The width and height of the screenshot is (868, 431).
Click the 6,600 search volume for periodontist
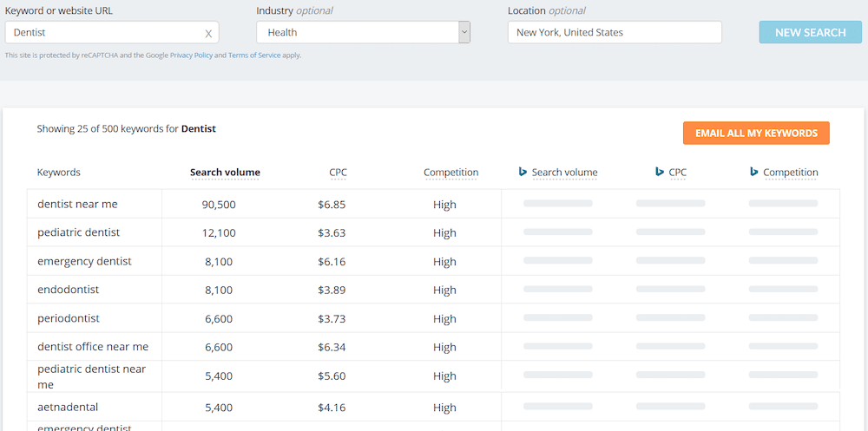[x=219, y=319]
